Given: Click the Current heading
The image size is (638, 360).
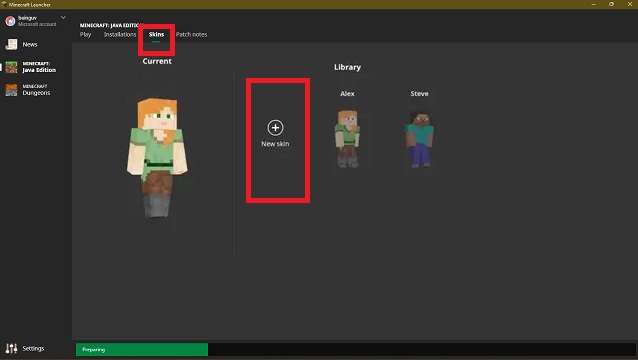Looking at the screenshot, I should click(157, 61).
